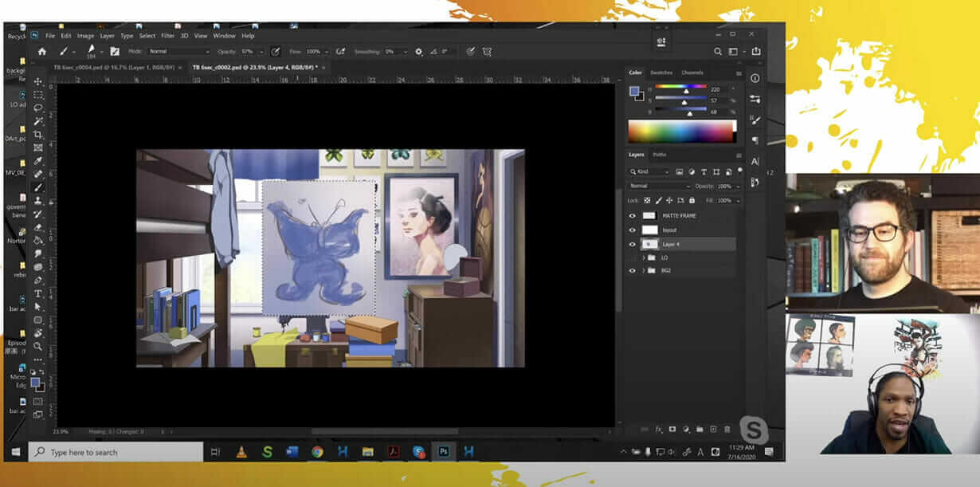Open the Smoothing value dropdown
The image size is (980, 487).
405,51
